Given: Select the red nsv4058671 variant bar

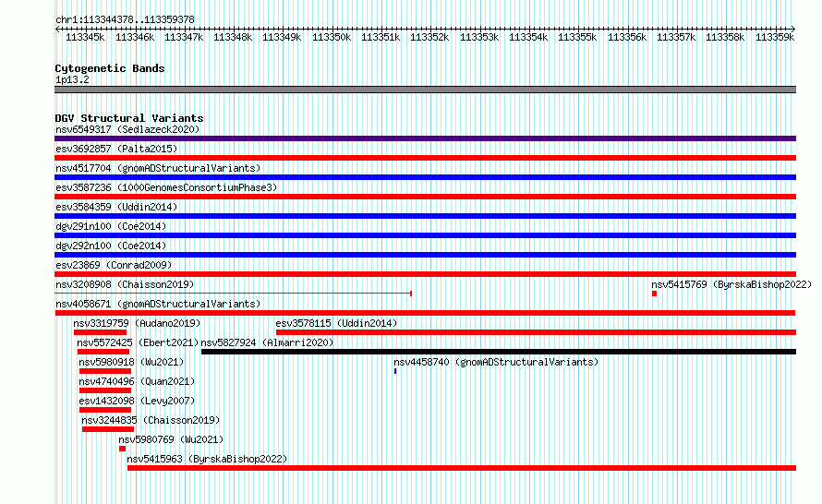Looking at the screenshot, I should coord(425,313).
